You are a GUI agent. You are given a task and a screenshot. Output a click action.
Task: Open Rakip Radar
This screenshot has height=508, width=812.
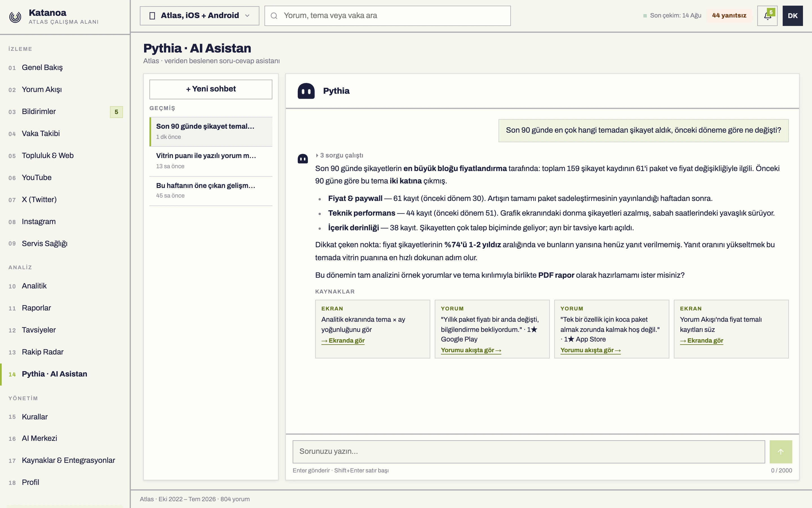click(65, 352)
